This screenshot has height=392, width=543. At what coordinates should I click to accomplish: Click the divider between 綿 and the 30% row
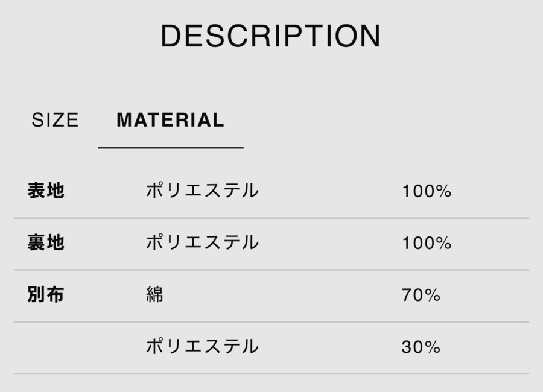(271, 321)
